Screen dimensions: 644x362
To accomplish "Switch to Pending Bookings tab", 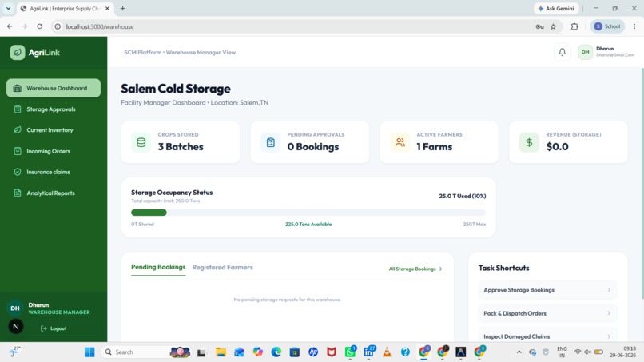I will [x=158, y=267].
